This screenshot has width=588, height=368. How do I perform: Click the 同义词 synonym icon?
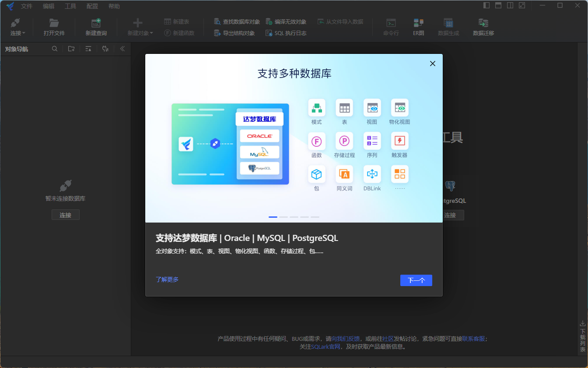point(344,174)
